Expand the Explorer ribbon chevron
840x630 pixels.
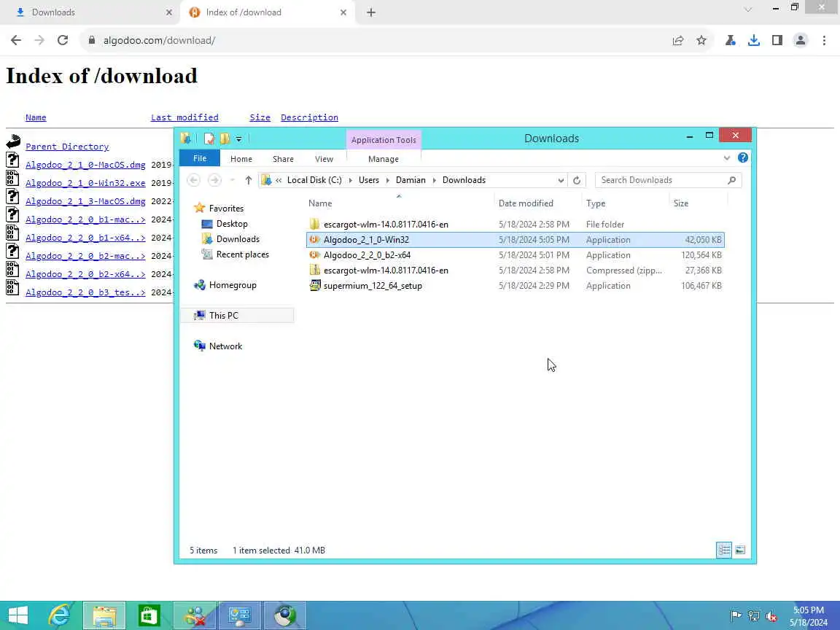click(726, 157)
